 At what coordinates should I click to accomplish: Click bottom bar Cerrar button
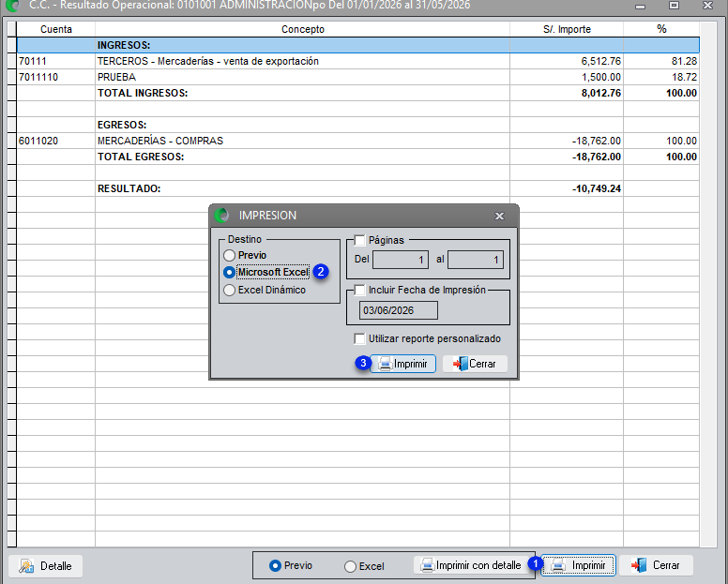point(656,565)
